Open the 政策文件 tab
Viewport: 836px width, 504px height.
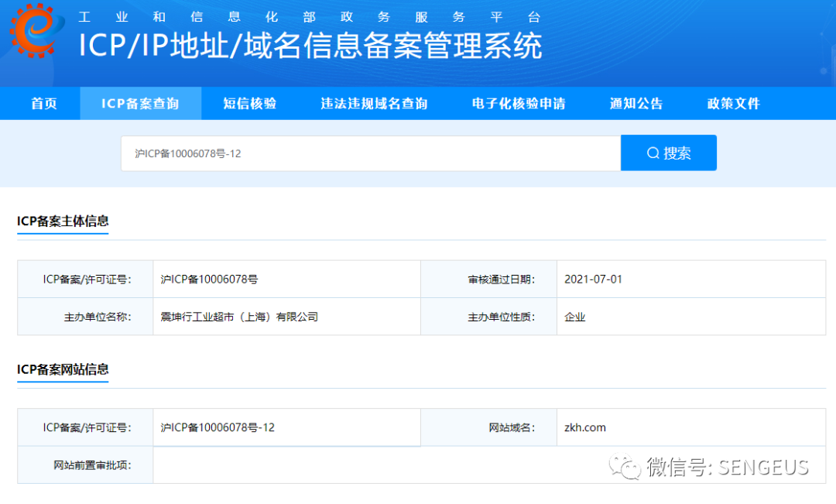(x=734, y=104)
